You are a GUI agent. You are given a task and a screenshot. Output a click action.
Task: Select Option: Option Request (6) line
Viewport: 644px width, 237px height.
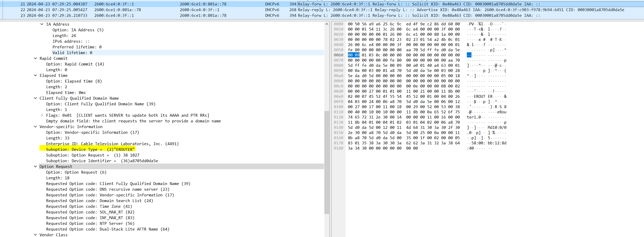pos(76,172)
